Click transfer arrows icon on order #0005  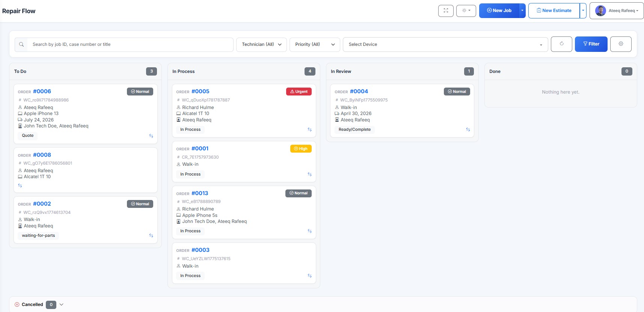pos(309,129)
